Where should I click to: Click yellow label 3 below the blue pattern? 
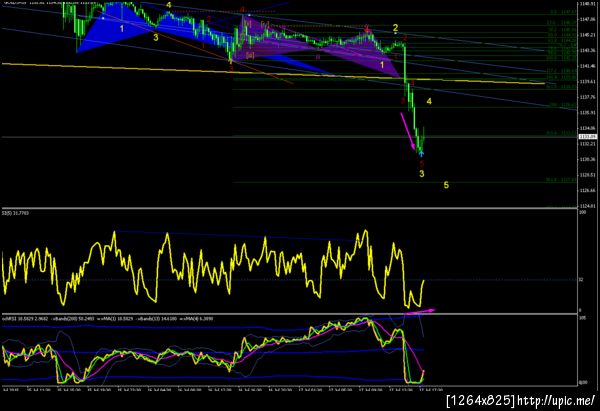click(156, 38)
